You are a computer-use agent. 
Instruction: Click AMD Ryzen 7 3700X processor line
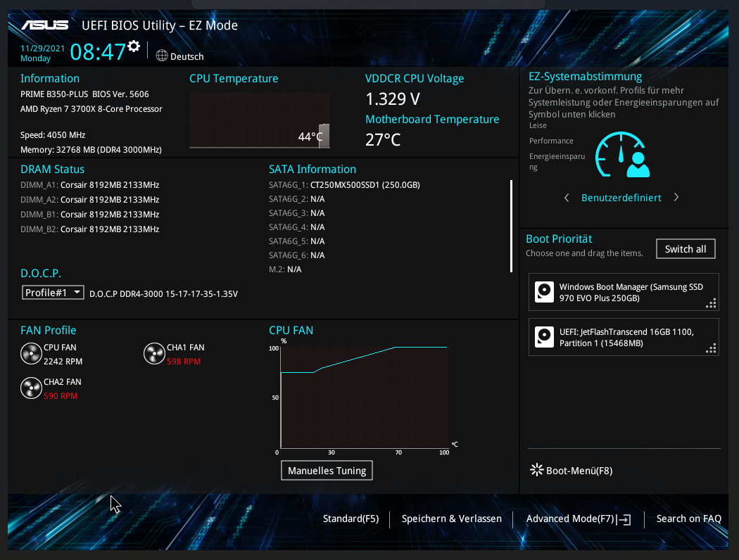pos(91,109)
